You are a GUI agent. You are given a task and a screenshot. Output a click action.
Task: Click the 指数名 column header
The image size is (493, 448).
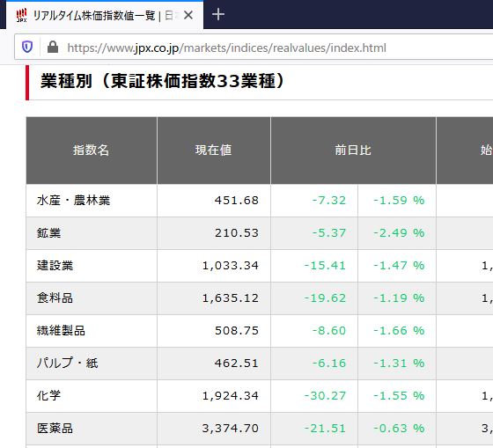[x=92, y=151]
